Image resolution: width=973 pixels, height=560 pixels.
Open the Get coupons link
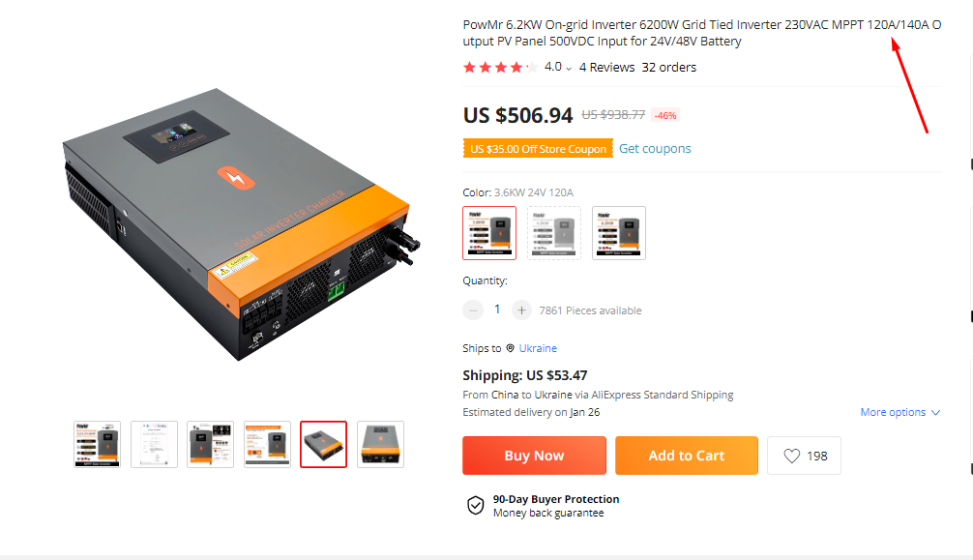655,148
